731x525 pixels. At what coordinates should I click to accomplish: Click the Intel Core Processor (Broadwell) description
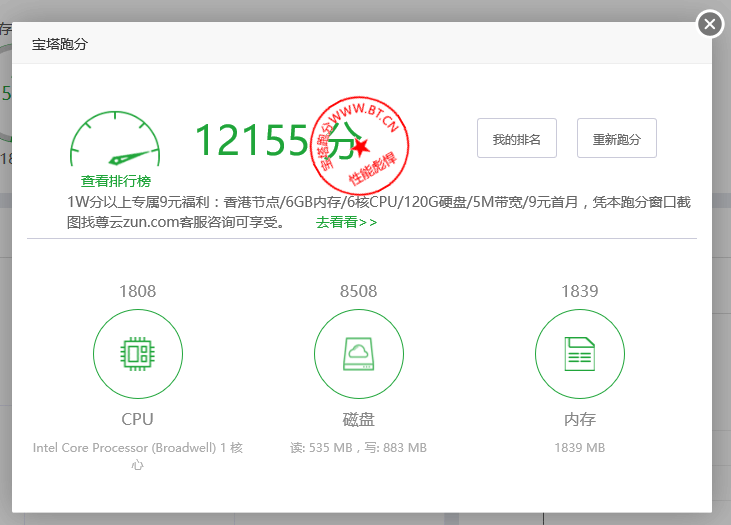click(x=138, y=456)
